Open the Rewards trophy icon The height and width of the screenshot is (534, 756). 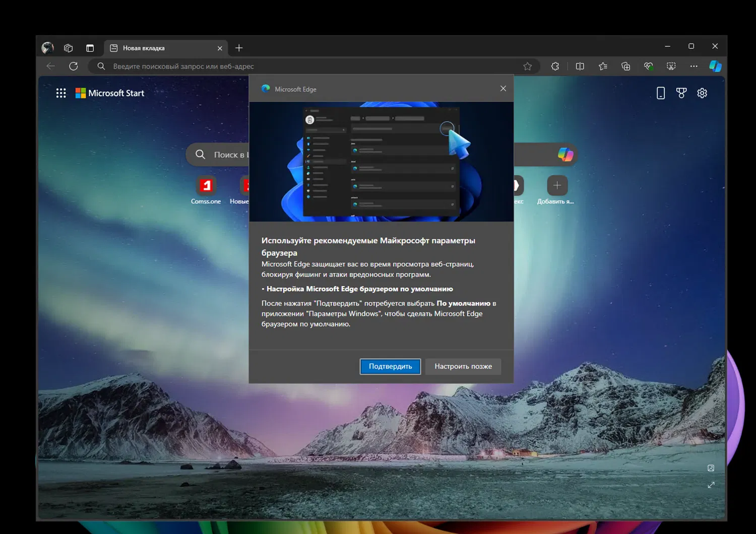click(681, 93)
